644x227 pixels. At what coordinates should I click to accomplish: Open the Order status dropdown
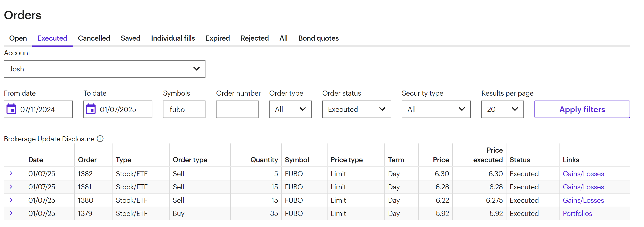point(356,109)
